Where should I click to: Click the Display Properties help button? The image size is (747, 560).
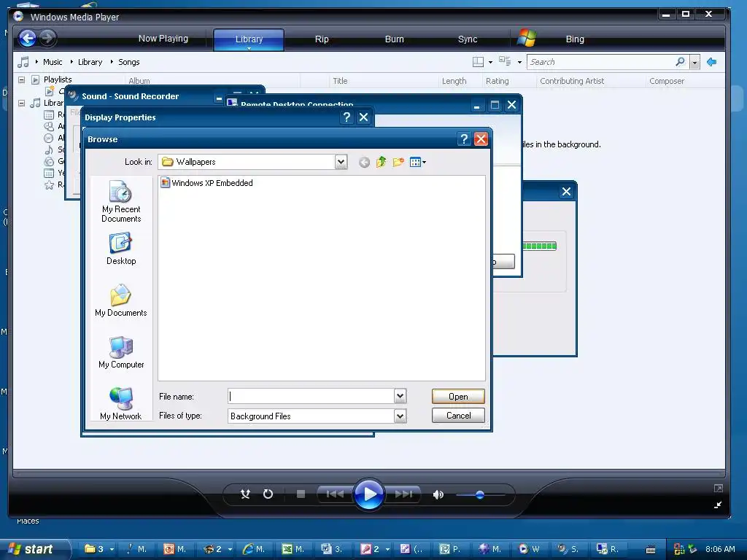pos(347,117)
